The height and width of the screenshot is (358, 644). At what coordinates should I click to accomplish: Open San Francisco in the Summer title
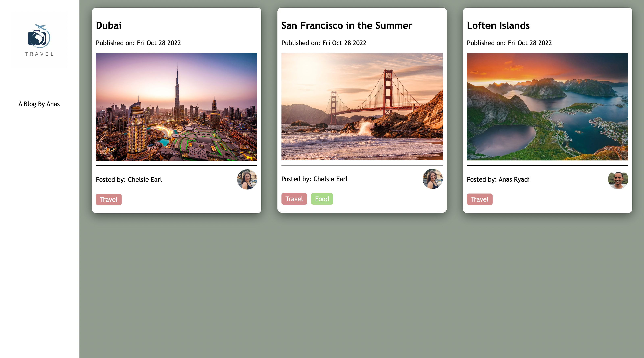coord(347,26)
